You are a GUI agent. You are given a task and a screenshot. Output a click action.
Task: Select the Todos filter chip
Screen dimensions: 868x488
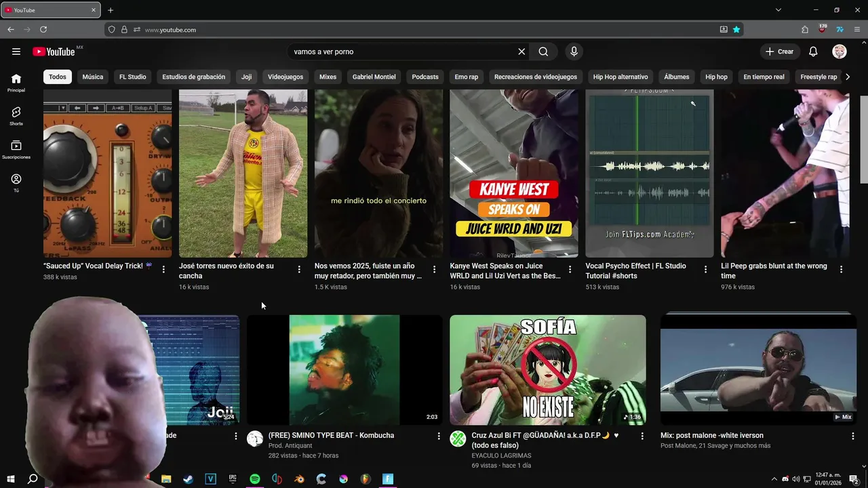[58, 77]
